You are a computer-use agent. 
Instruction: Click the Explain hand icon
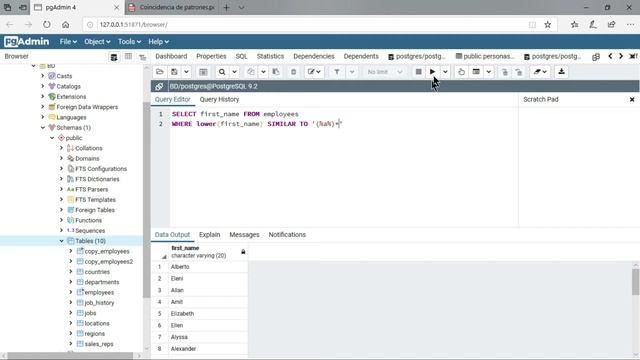(x=461, y=72)
